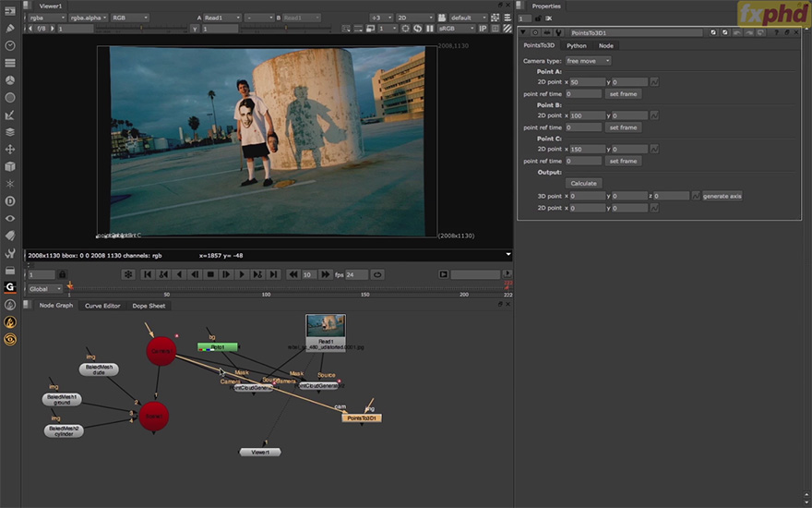
Task: Play forward in the viewer
Action: [242, 274]
